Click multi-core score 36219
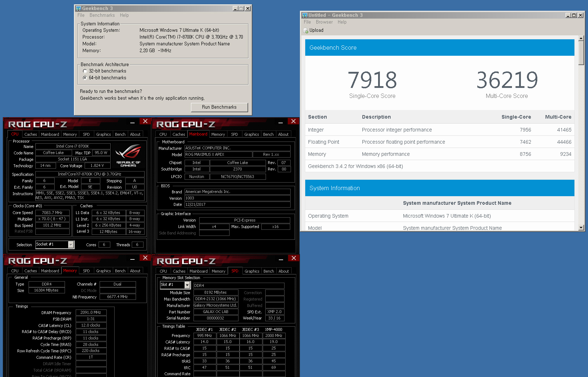 [507, 80]
